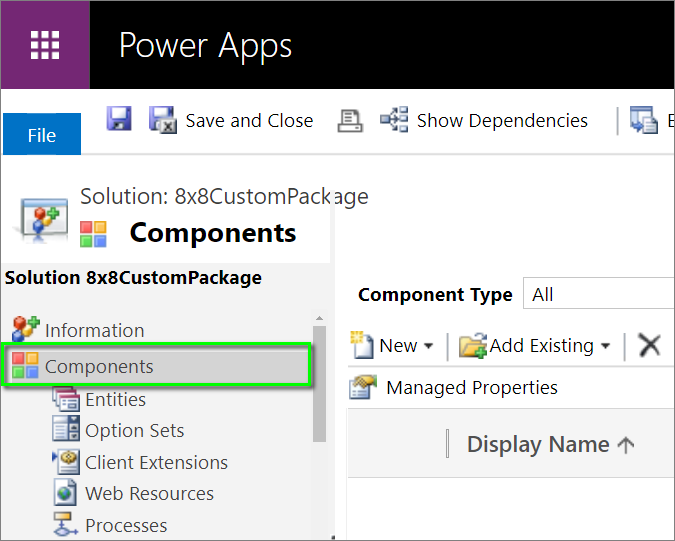Click the tree vertical scrollbar thumb
The height and width of the screenshot is (541, 675).
tap(319, 383)
